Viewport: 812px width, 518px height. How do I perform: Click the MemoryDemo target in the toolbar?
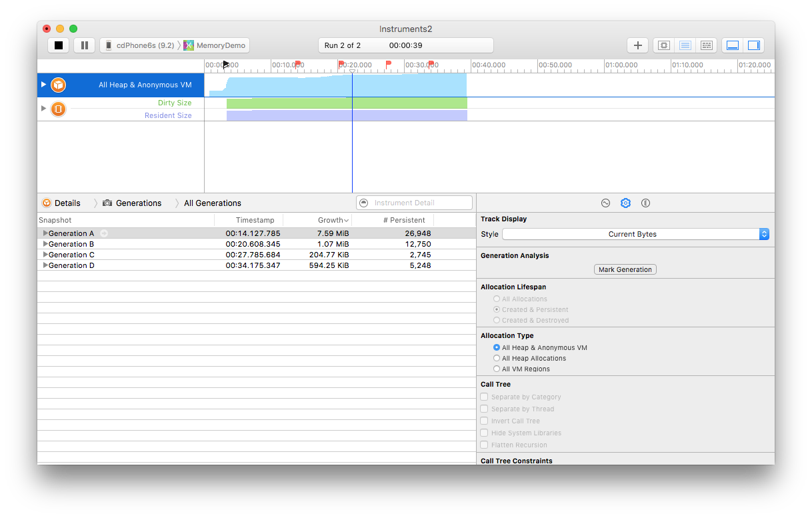220,45
